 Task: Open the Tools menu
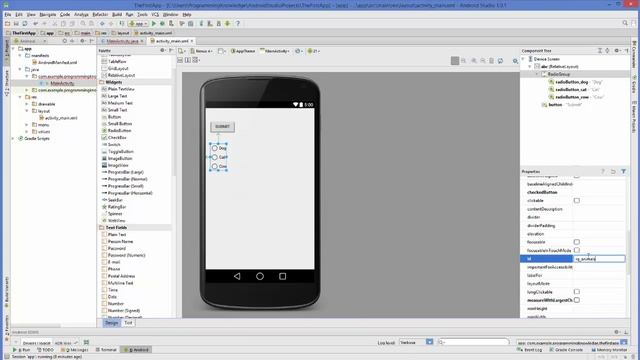coord(142,14)
